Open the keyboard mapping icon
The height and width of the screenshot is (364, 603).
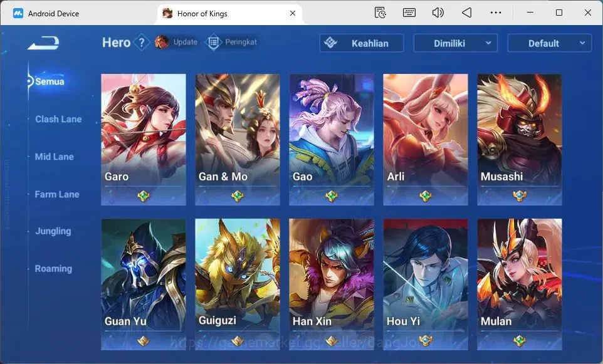409,13
